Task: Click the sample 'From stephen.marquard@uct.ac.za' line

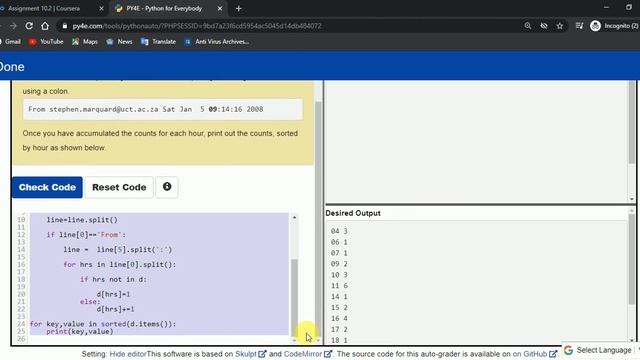Action: click(146, 109)
